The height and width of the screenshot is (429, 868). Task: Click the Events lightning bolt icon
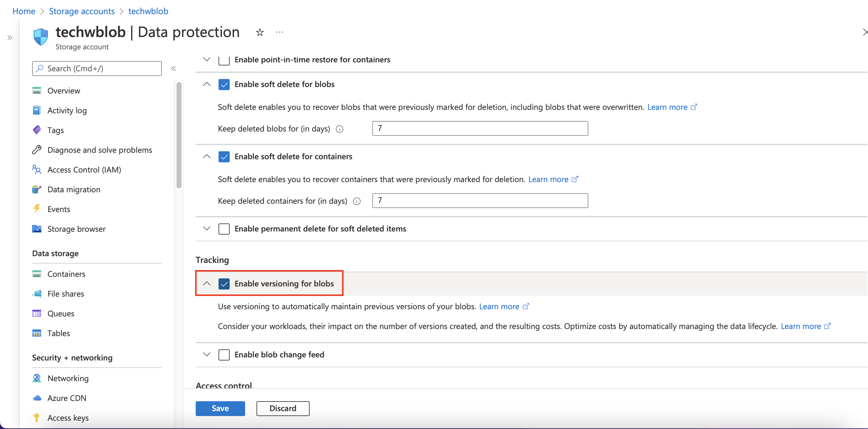(37, 209)
